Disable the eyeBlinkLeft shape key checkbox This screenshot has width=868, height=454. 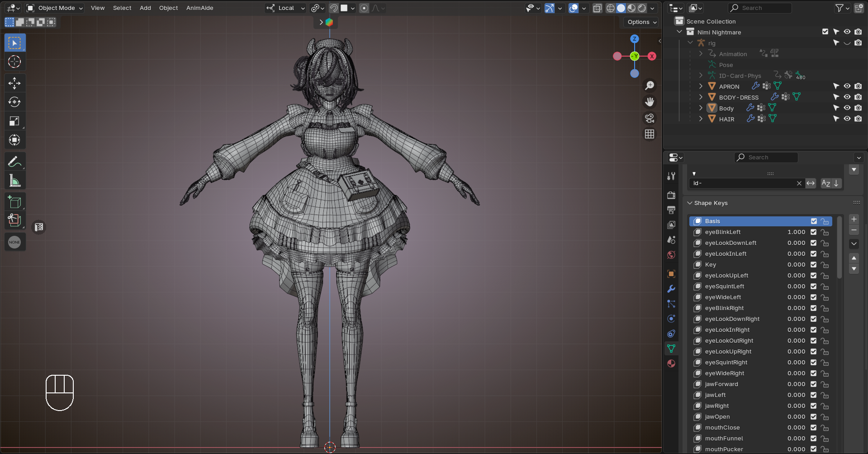[813, 232]
